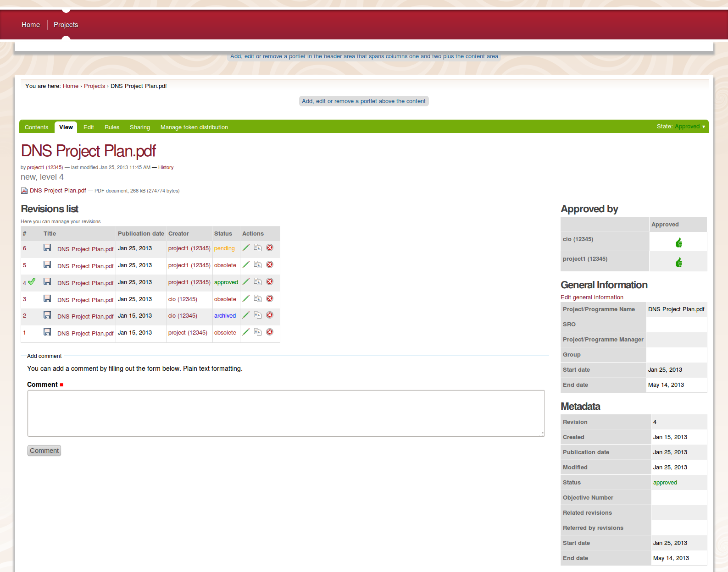This screenshot has width=728, height=572.
Task: Select the View tab
Action: click(x=66, y=127)
